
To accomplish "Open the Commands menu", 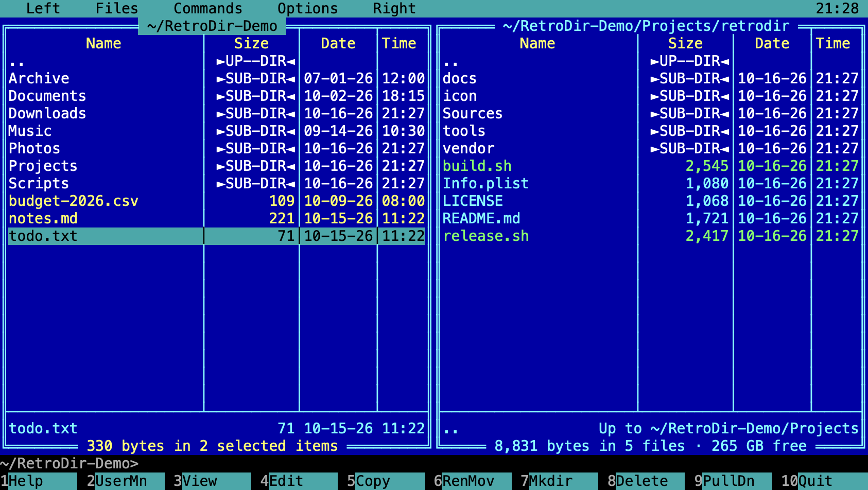I will click(208, 8).
